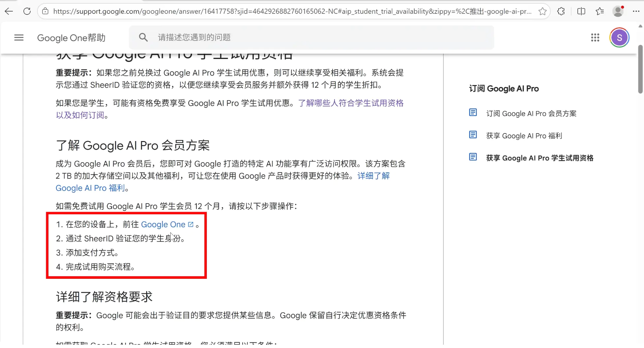Open favorites list icon

click(599, 11)
